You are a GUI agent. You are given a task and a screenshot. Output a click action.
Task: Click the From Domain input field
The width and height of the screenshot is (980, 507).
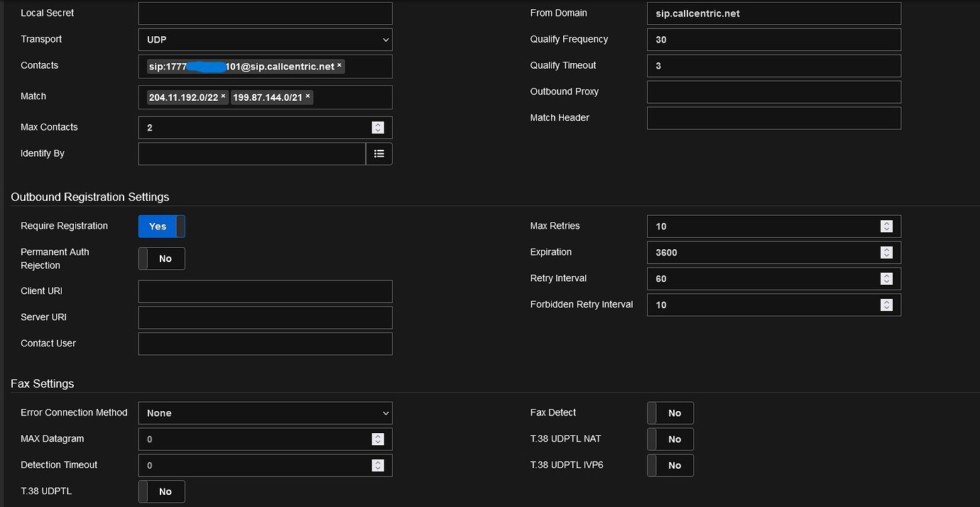coord(773,13)
